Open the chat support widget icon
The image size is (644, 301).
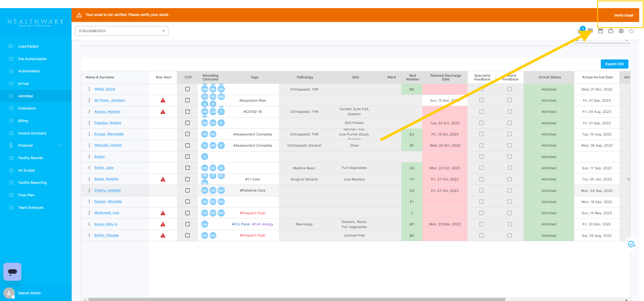pos(12,272)
